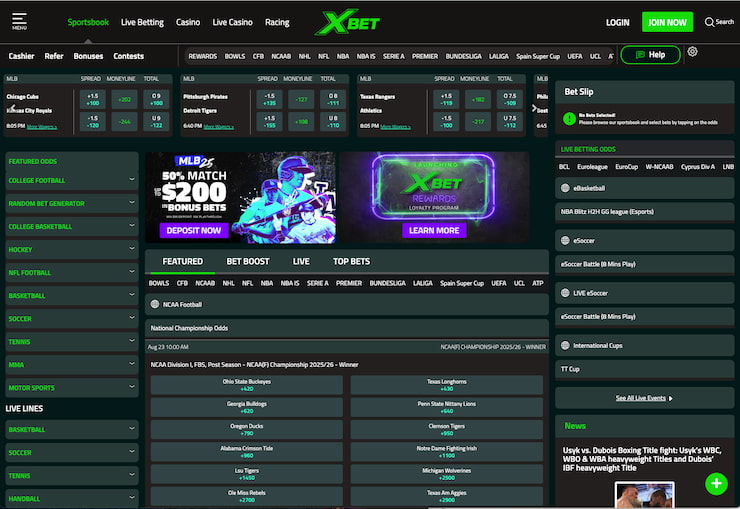Image resolution: width=740 pixels, height=509 pixels.
Task: Select Euroleague live odds filter
Action: click(x=592, y=167)
